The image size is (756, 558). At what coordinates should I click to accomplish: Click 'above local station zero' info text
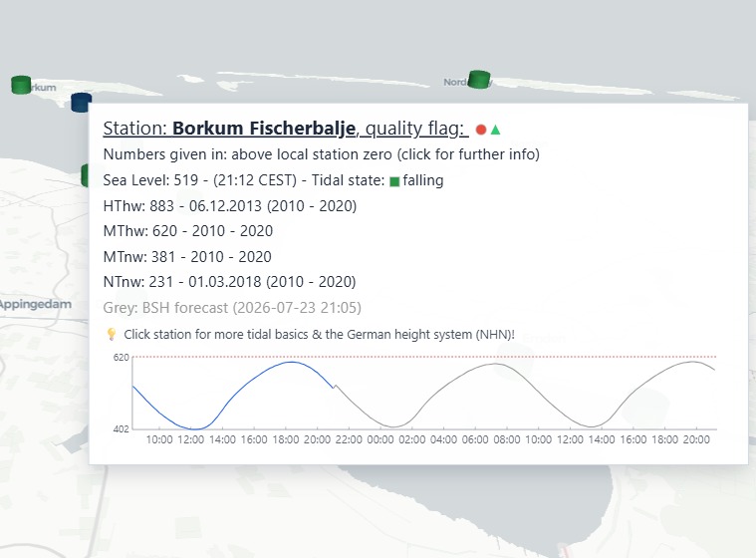(312, 154)
